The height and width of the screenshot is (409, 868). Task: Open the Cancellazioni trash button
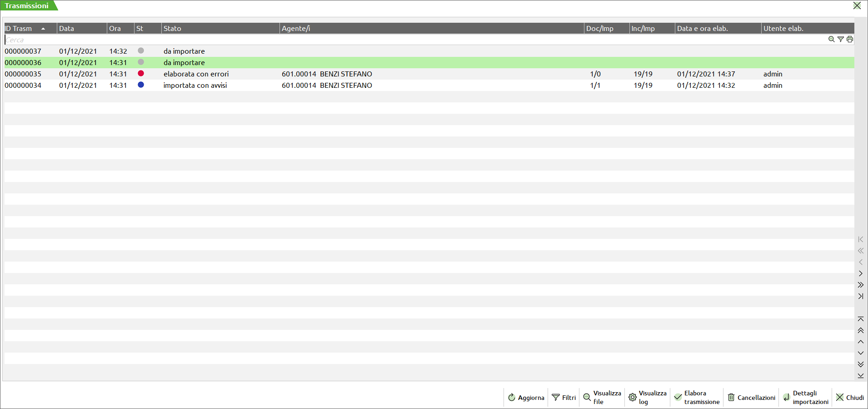point(752,397)
